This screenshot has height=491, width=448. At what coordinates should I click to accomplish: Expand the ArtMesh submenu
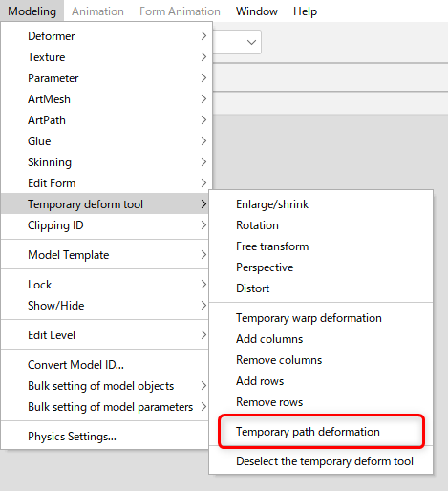[x=107, y=99]
